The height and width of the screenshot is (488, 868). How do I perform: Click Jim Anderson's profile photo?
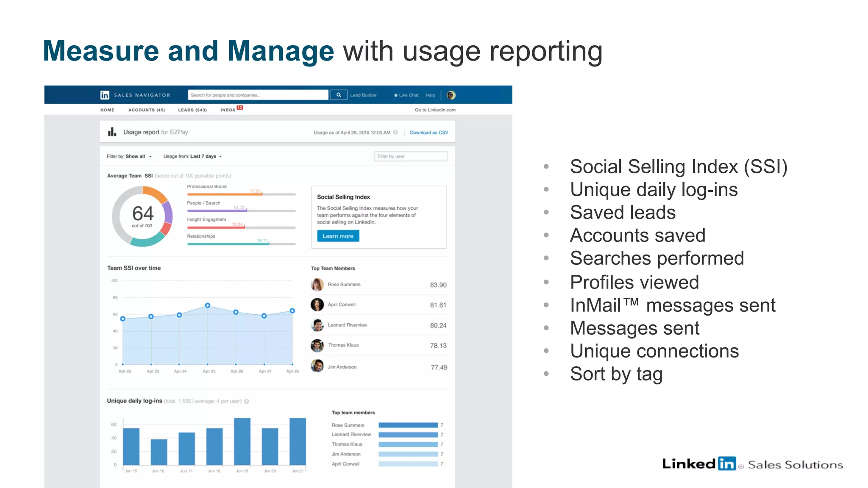[317, 366]
